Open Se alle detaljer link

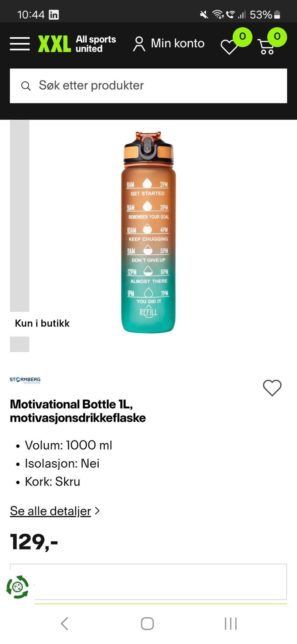click(x=50, y=511)
